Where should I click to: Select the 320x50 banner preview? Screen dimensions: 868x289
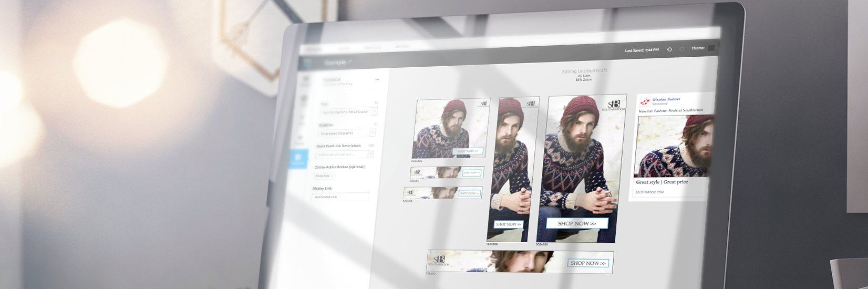[443, 193]
